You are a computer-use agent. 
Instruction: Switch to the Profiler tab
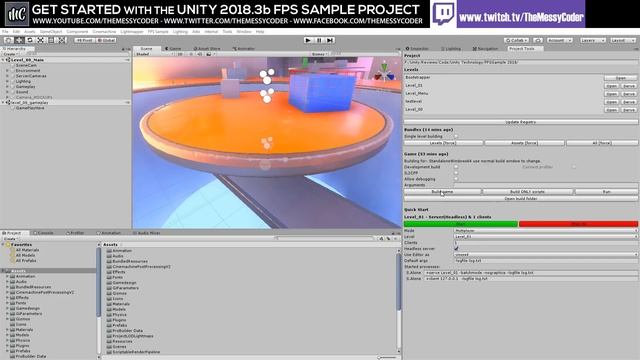tap(75, 233)
